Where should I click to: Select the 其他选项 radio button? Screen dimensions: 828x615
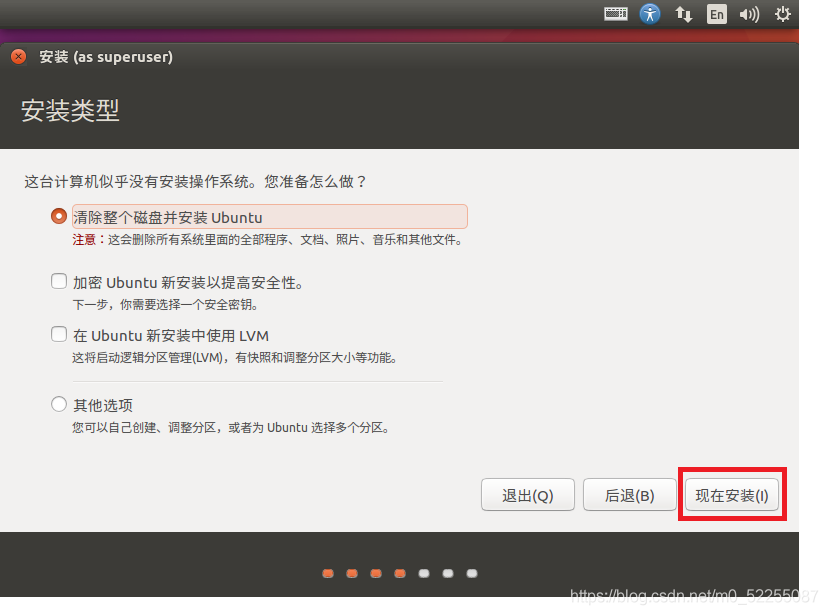coord(59,404)
